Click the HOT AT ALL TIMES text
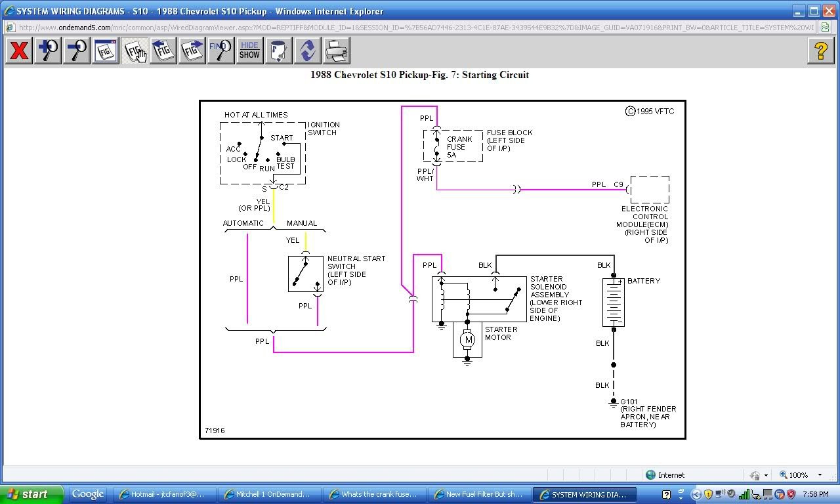840x504 pixels. point(256,115)
